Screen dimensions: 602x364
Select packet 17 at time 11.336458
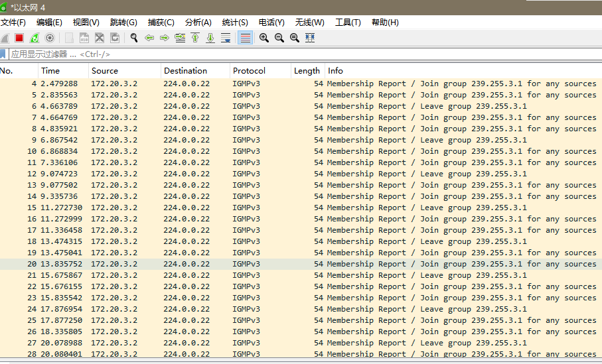point(301,230)
